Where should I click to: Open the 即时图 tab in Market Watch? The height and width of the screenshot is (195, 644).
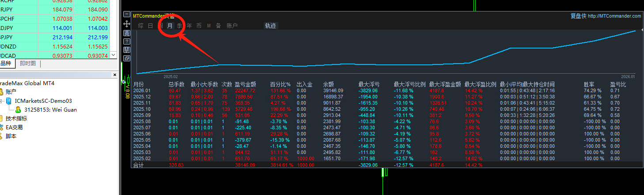(x=28, y=64)
